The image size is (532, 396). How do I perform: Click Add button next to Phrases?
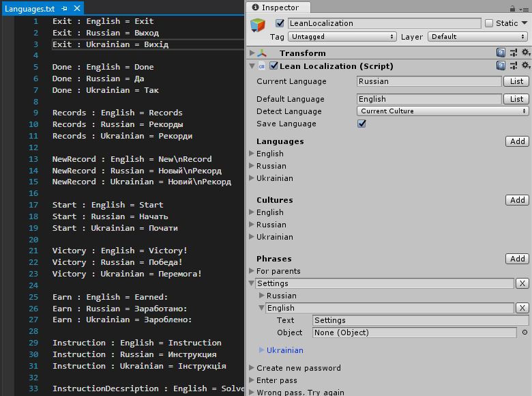[517, 259]
